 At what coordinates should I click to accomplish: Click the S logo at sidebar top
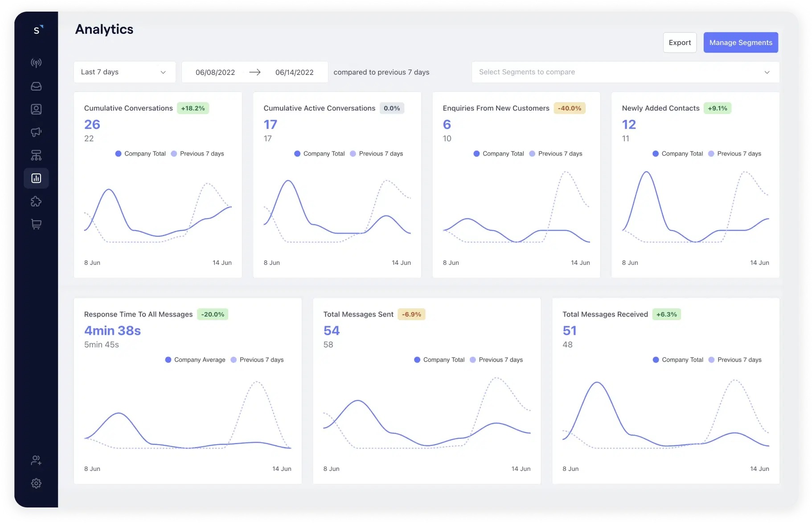[37, 30]
